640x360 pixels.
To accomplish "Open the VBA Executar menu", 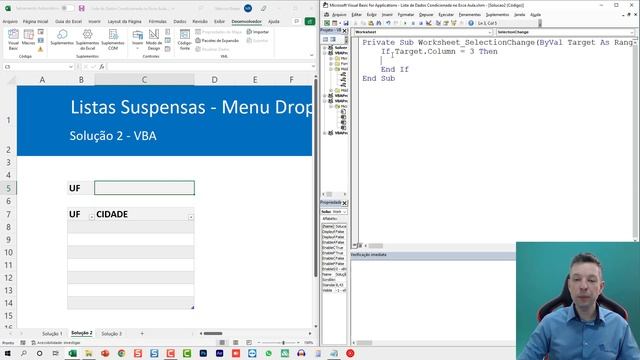I will coord(446,15).
